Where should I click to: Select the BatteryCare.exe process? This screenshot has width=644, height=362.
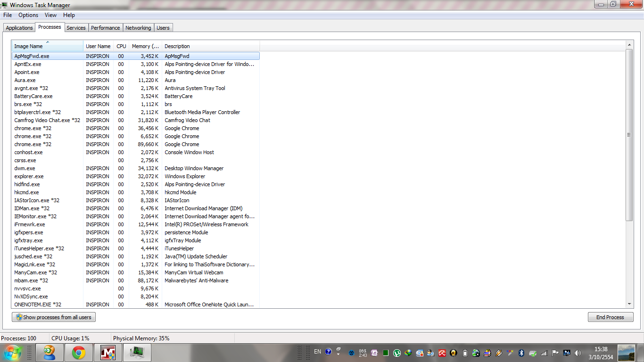coord(136,96)
